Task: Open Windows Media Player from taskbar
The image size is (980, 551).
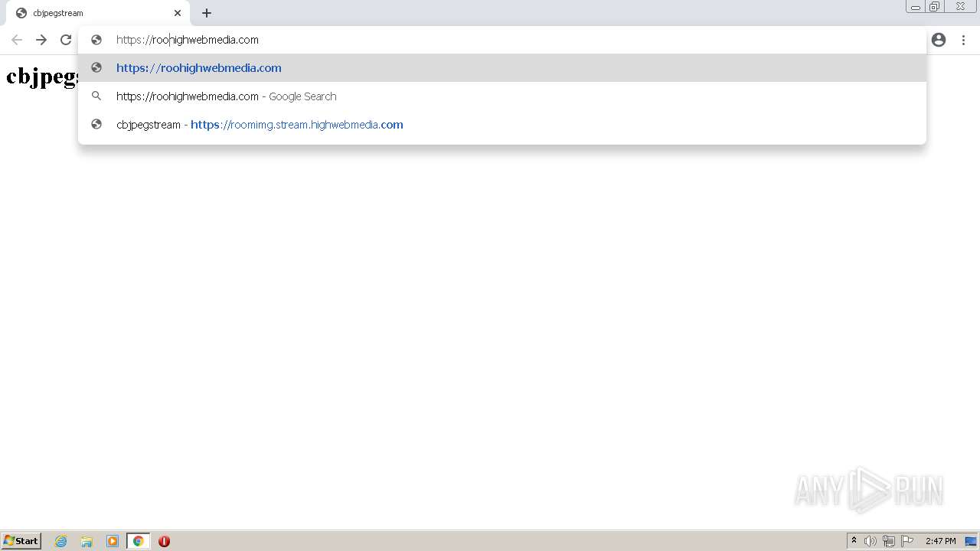Action: coord(113,541)
